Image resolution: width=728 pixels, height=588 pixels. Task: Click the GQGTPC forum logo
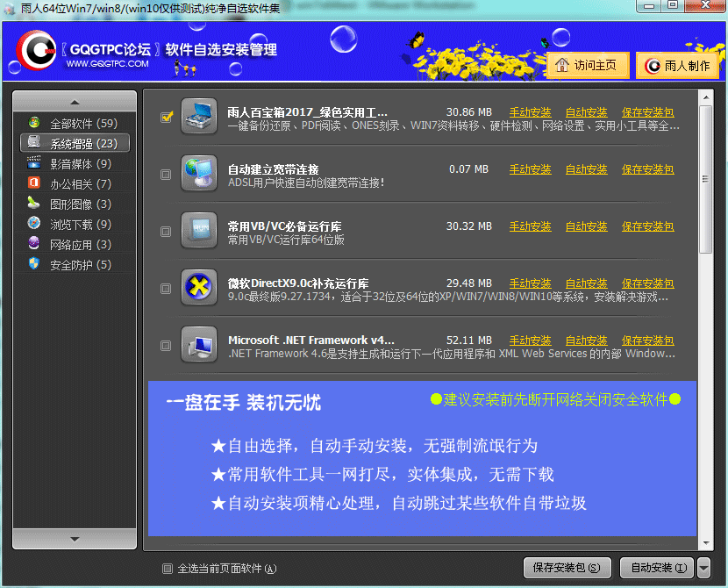(36, 50)
